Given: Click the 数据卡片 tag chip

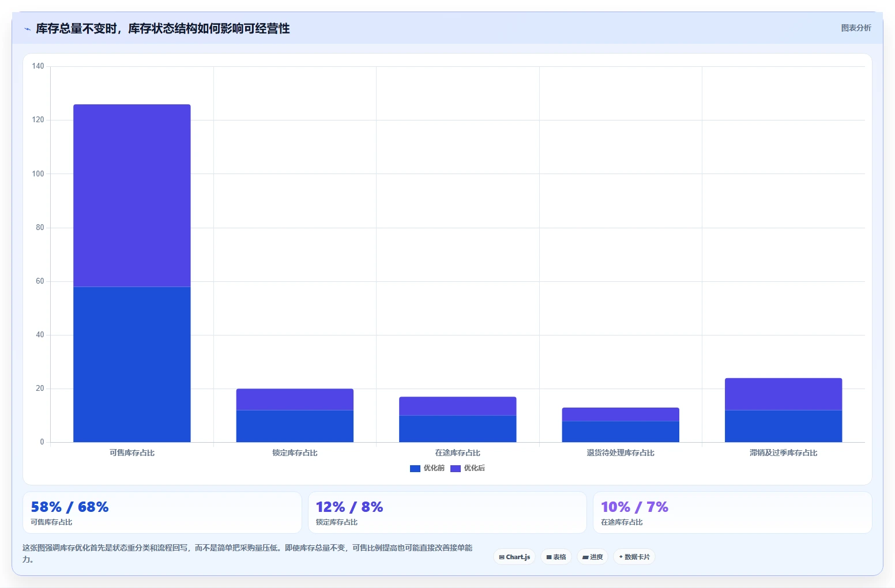Looking at the screenshot, I should [634, 557].
